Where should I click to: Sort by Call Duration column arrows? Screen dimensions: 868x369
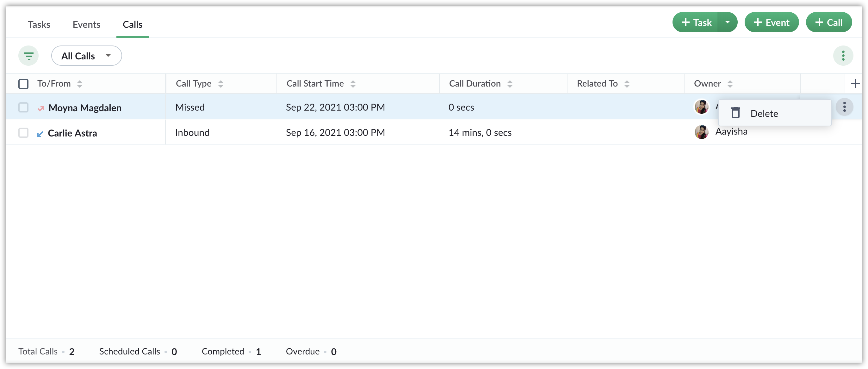point(510,84)
